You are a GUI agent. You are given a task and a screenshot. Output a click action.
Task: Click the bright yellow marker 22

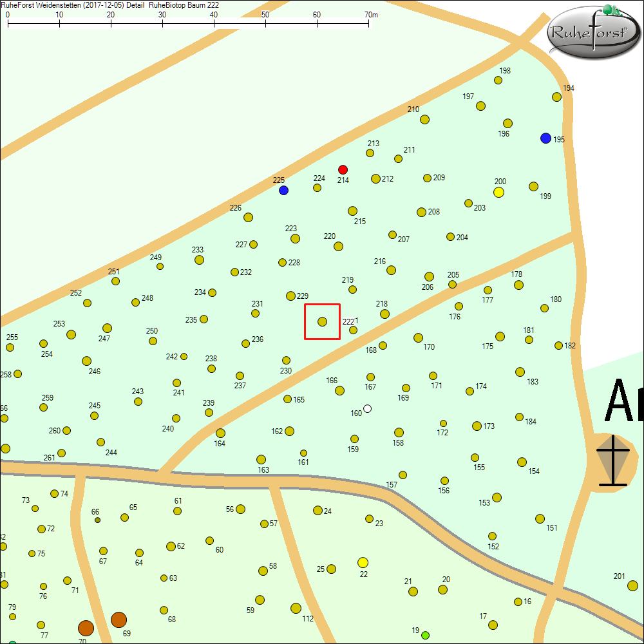pyautogui.click(x=363, y=562)
